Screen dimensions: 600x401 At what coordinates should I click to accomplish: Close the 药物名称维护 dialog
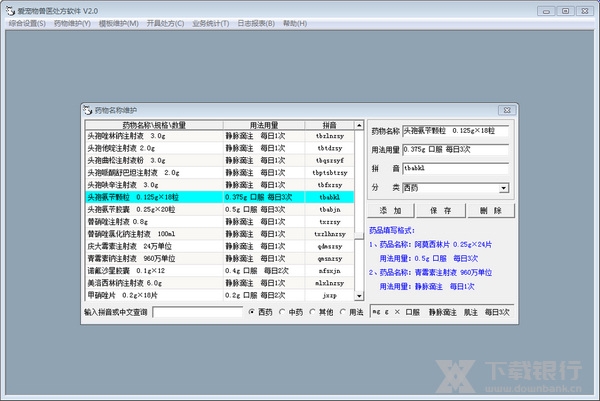click(507, 110)
